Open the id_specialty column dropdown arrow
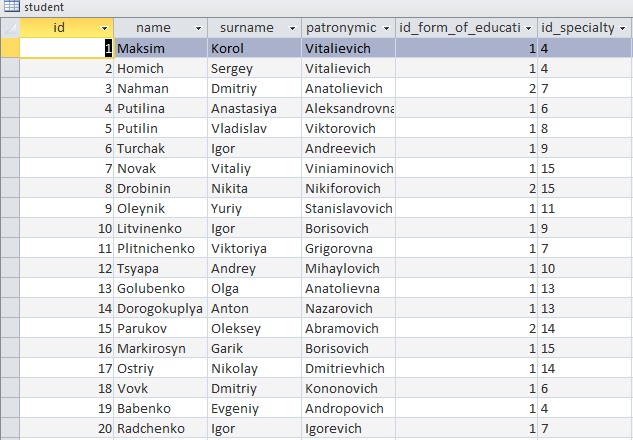The image size is (633, 440). pyautogui.click(x=624, y=28)
